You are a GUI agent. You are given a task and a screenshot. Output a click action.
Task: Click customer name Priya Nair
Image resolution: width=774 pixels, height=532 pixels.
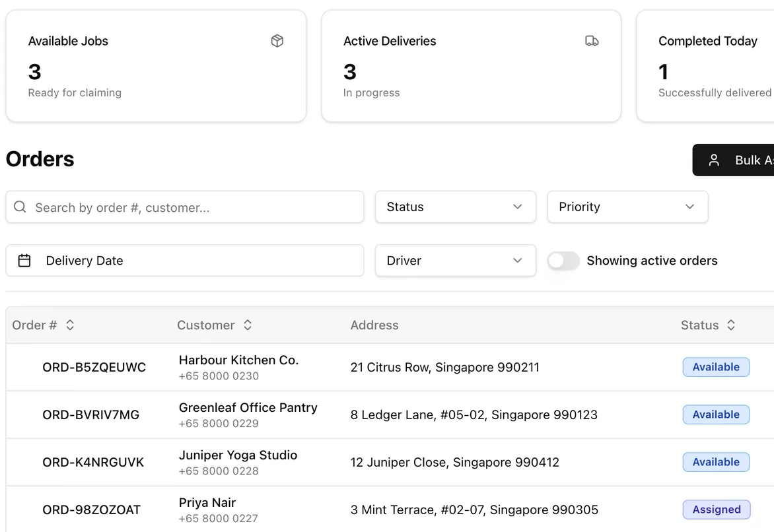coord(207,502)
